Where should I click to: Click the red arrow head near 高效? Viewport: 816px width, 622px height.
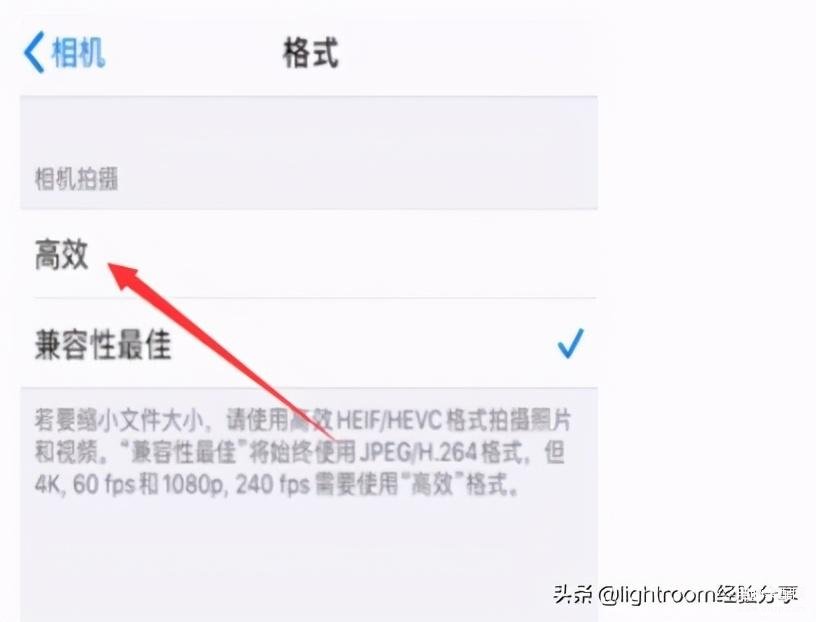tap(123, 276)
